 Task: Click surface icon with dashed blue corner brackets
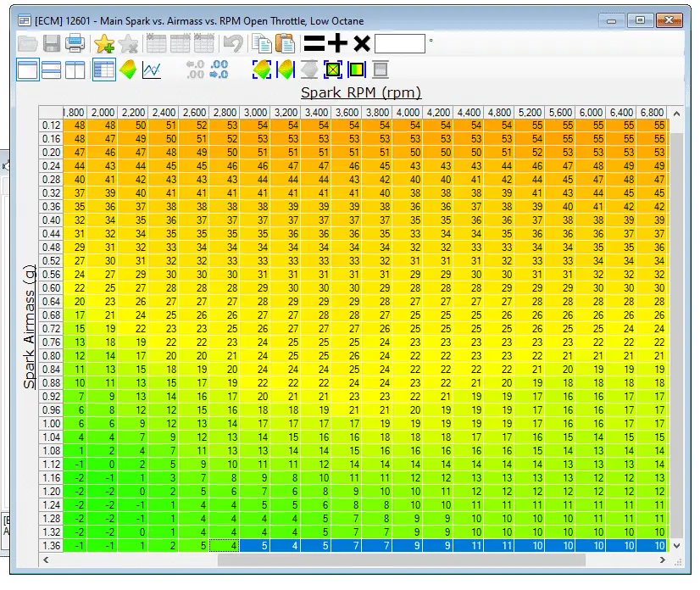[262, 70]
